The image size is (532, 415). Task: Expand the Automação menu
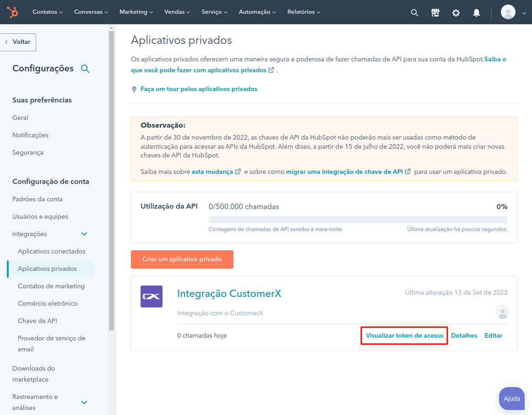click(x=257, y=12)
